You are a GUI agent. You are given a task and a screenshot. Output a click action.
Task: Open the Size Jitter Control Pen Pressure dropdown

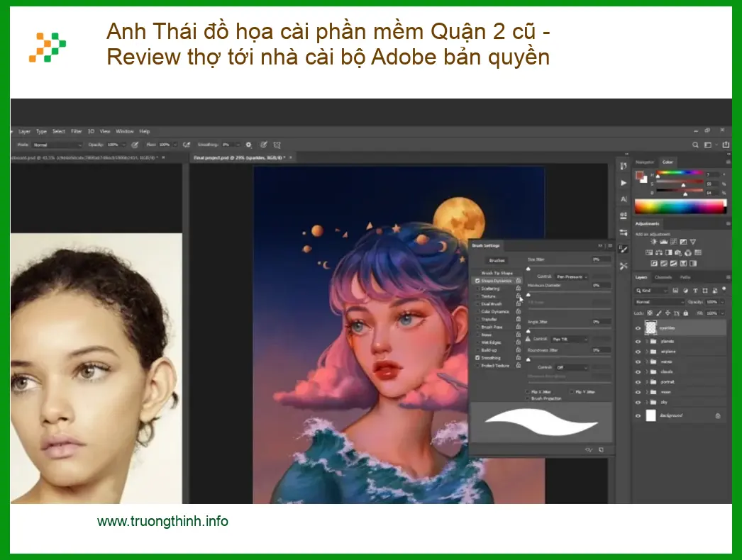pyautogui.click(x=572, y=276)
